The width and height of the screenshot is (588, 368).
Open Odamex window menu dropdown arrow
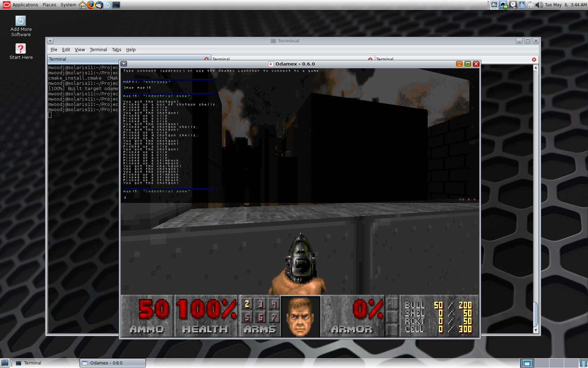pos(124,64)
